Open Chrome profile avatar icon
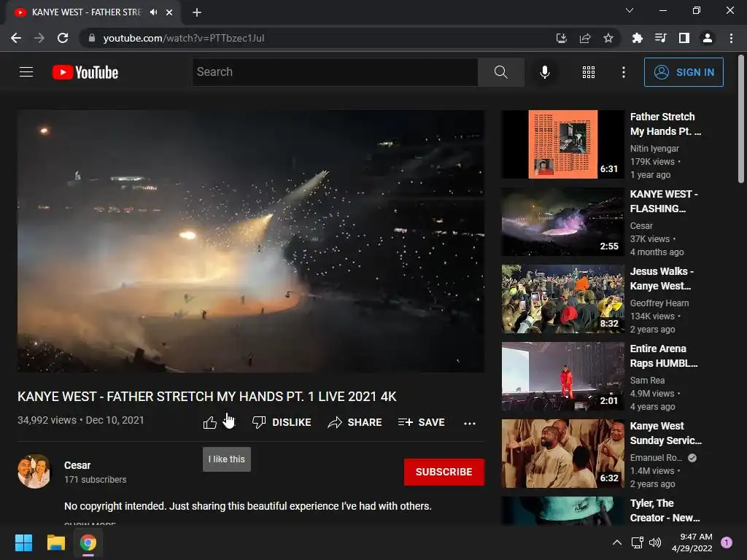 [708, 38]
